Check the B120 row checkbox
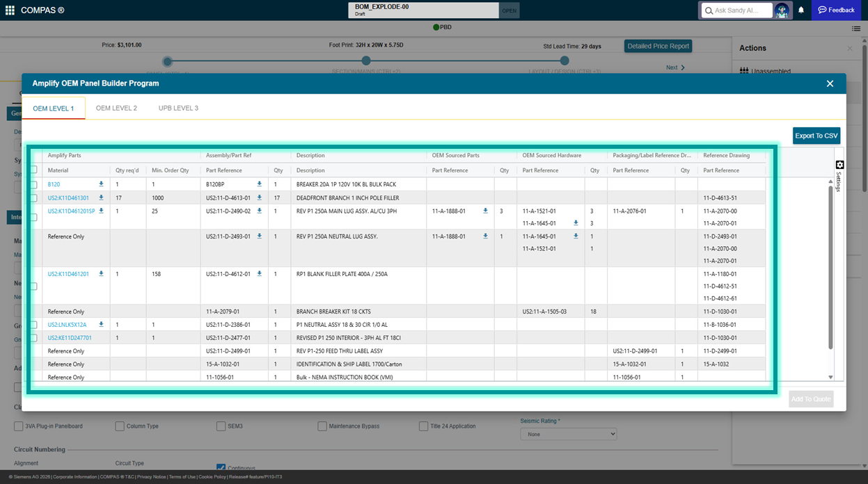This screenshot has height=484, width=868. [x=33, y=185]
